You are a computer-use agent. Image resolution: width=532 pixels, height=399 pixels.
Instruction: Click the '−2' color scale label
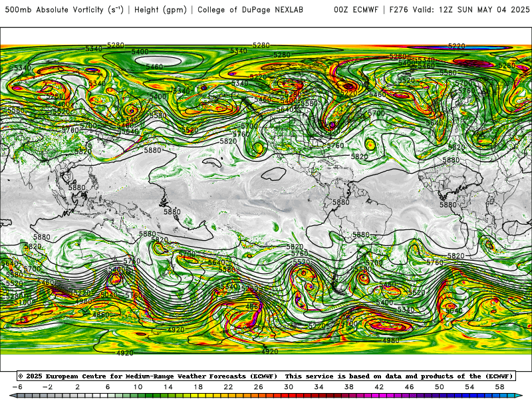coord(47,387)
